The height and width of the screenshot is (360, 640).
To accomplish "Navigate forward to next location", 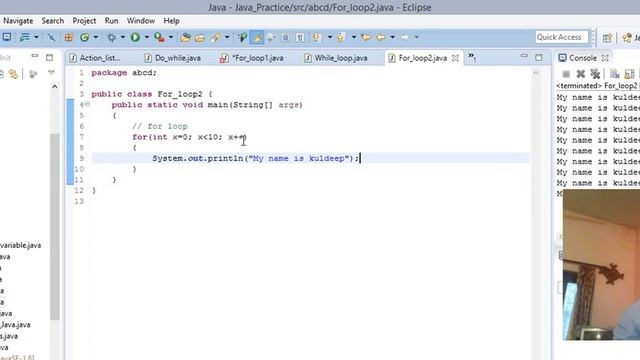I will point(404,38).
